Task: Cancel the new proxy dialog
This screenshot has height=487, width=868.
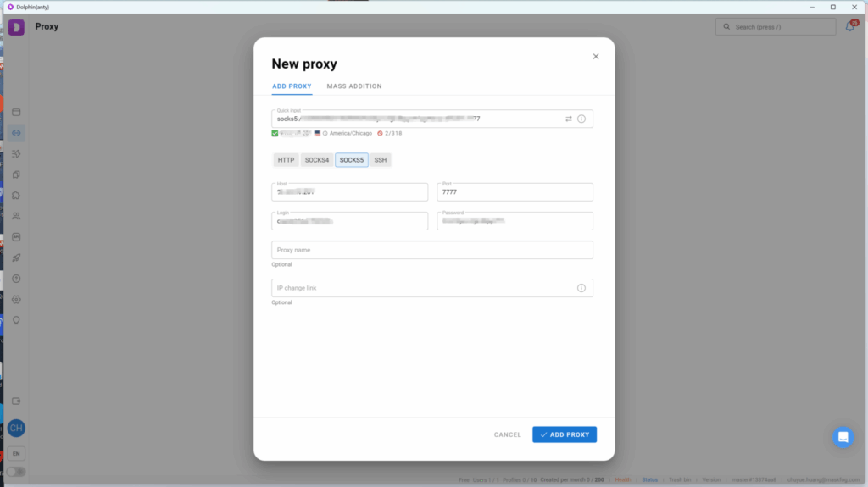Action: [508, 435]
